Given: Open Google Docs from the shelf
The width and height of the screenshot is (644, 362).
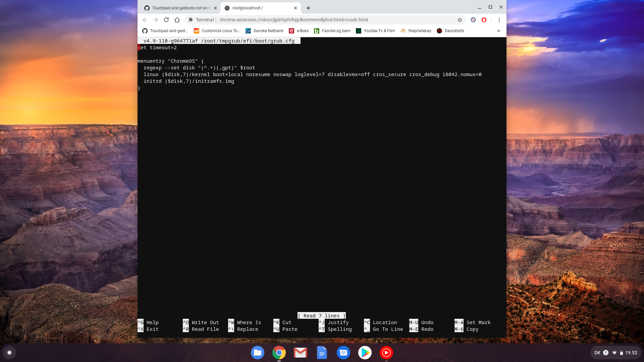Looking at the screenshot, I should 322,353.
